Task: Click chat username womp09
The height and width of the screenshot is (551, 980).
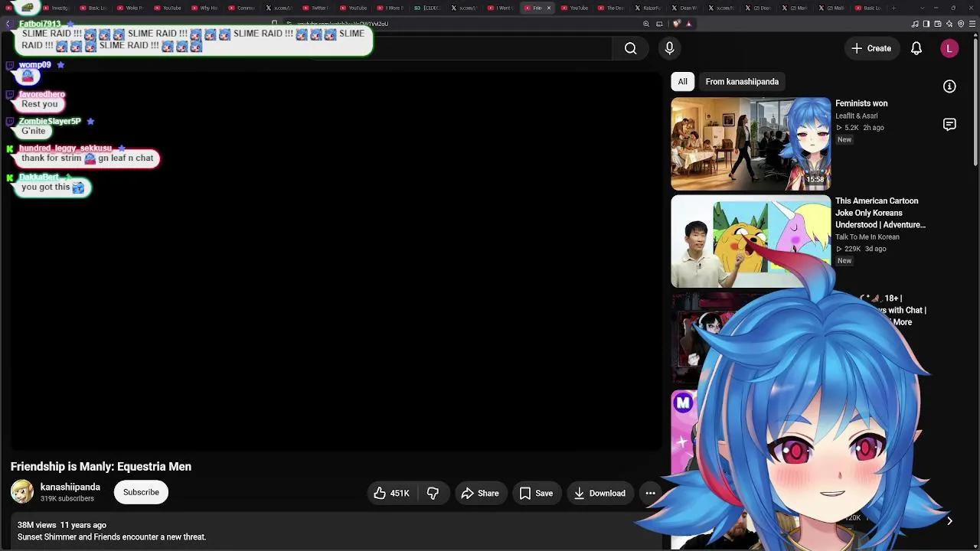Action: (x=35, y=65)
